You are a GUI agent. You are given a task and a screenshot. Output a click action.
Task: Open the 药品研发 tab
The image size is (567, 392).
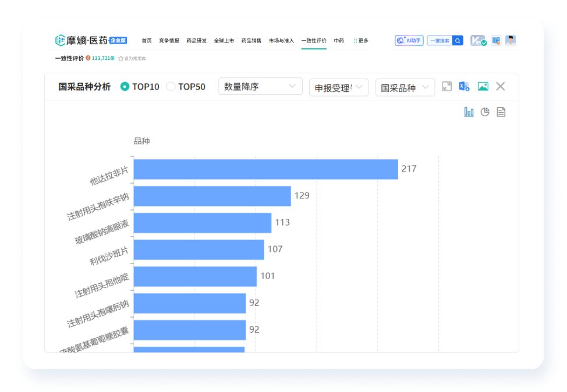pyautogui.click(x=197, y=41)
